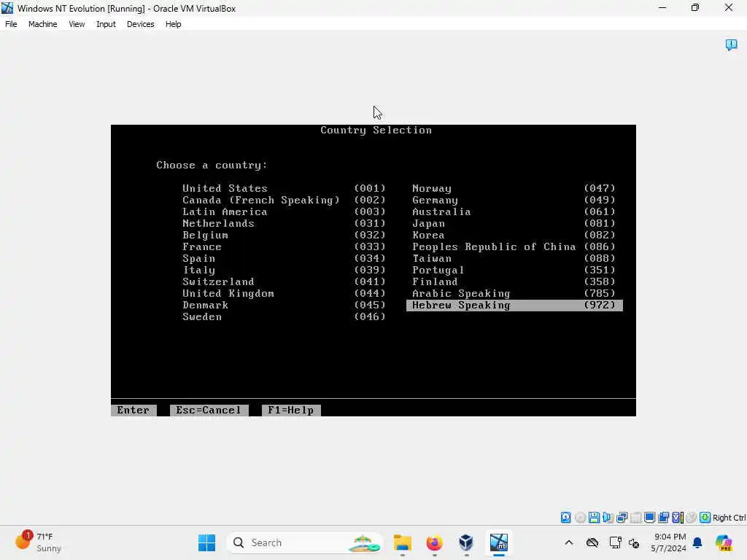Image resolution: width=747 pixels, height=560 pixels.
Task: Click the greyed mouse integration indicator
Action: [692, 517]
